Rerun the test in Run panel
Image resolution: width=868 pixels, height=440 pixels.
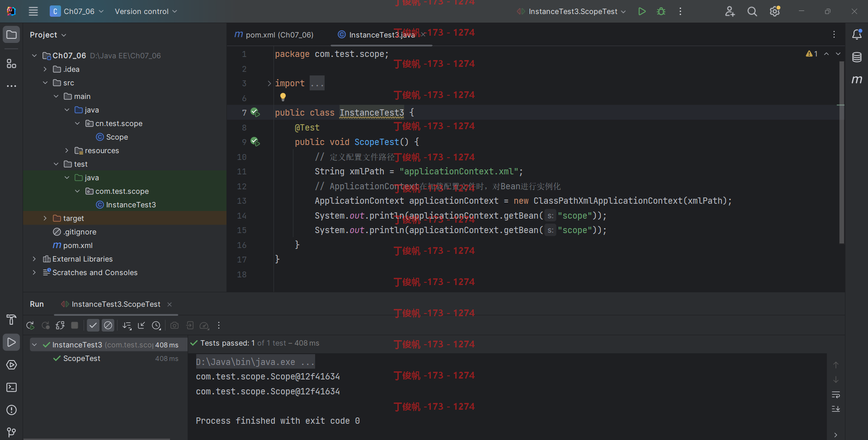[x=30, y=325]
